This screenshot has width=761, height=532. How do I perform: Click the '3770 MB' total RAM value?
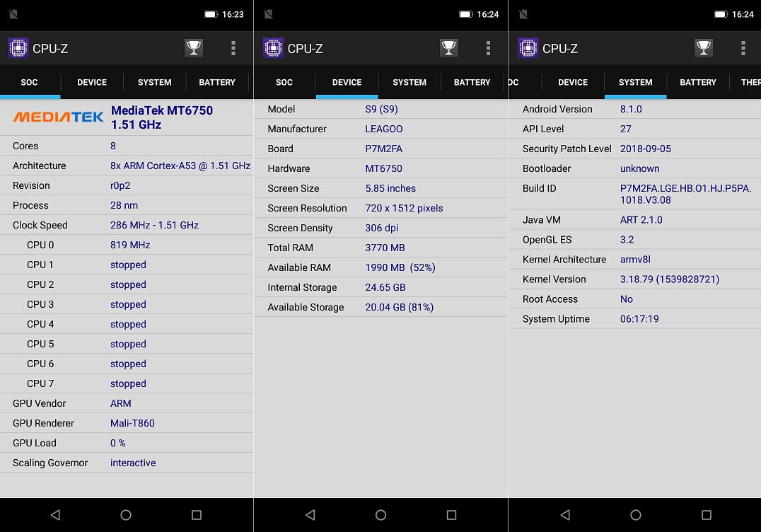coord(385,248)
